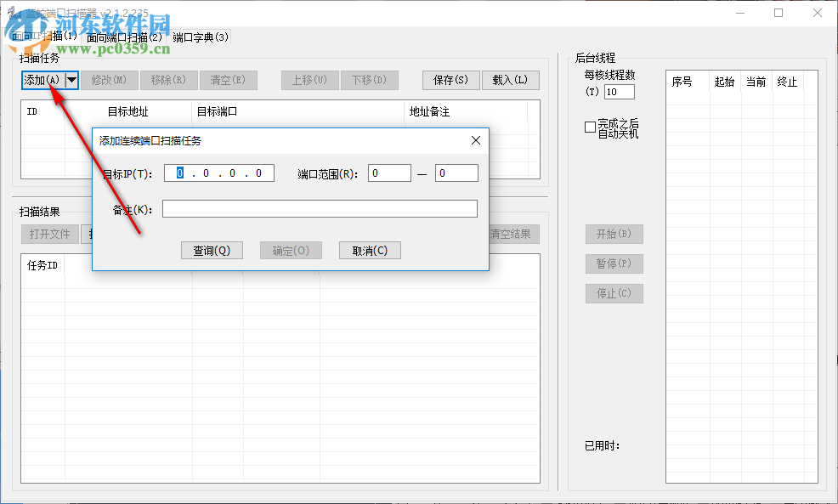Click the 开始(B) button

(614, 234)
